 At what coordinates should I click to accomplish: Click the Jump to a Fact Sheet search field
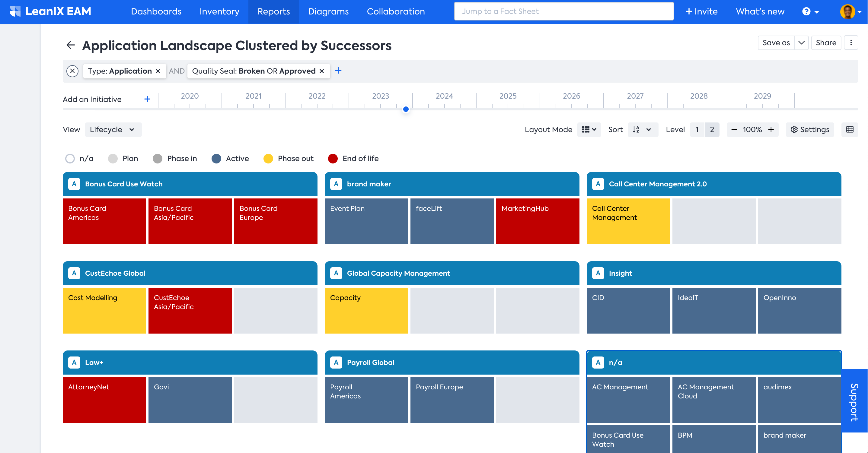coord(564,11)
